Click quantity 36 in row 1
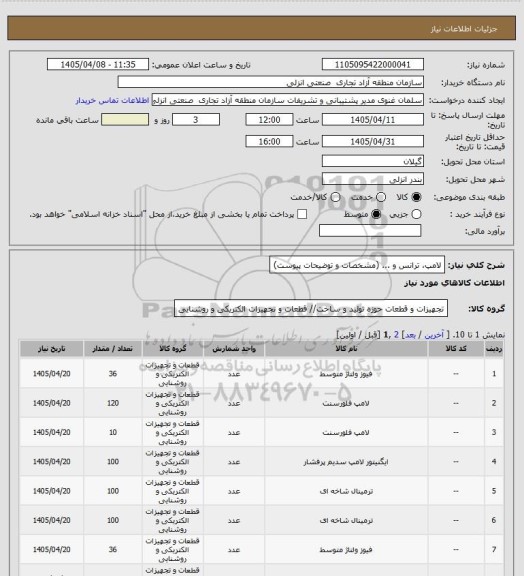 point(113,374)
